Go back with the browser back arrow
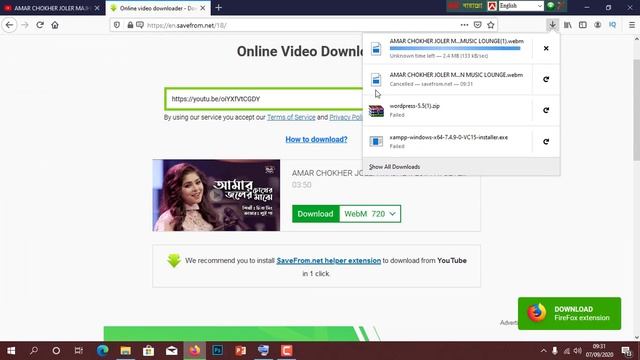 pyautogui.click(x=9, y=25)
